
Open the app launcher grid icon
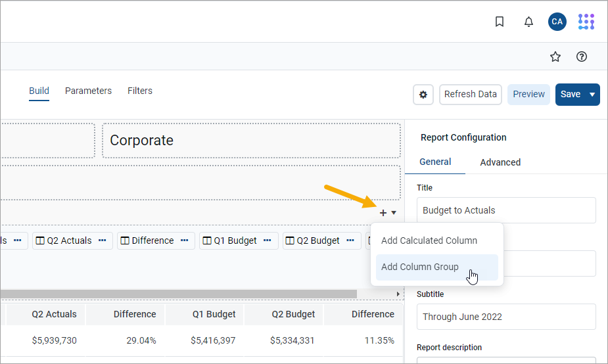pyautogui.click(x=586, y=22)
